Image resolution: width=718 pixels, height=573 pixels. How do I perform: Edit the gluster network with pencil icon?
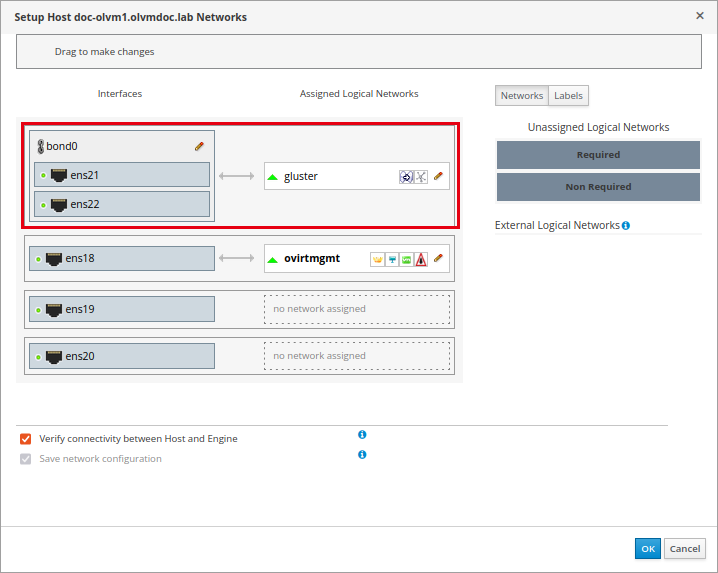(x=438, y=176)
